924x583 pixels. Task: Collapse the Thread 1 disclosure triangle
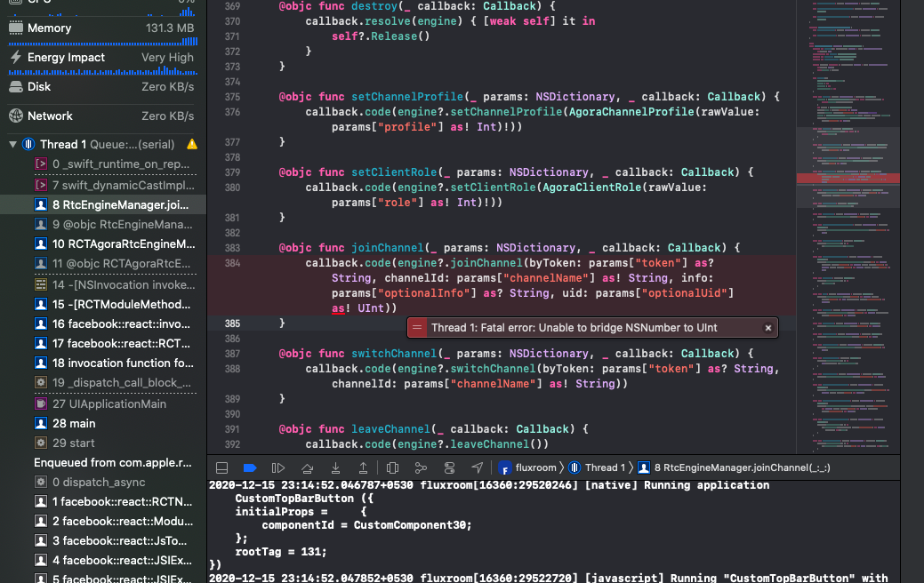(x=12, y=144)
